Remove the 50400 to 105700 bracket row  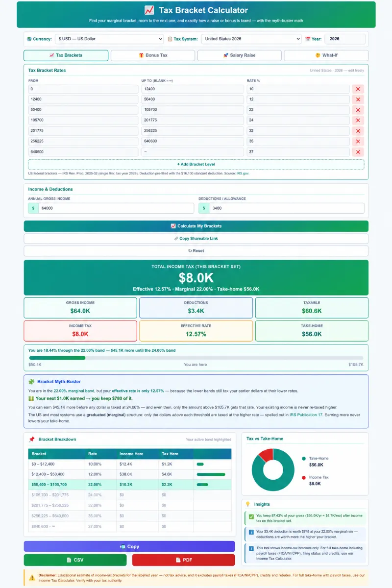[358, 110]
